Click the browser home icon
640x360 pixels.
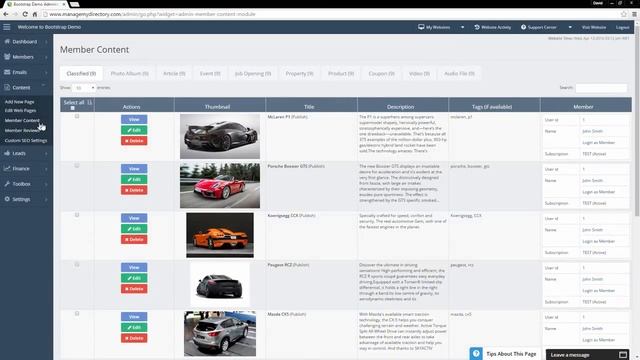(35, 14)
